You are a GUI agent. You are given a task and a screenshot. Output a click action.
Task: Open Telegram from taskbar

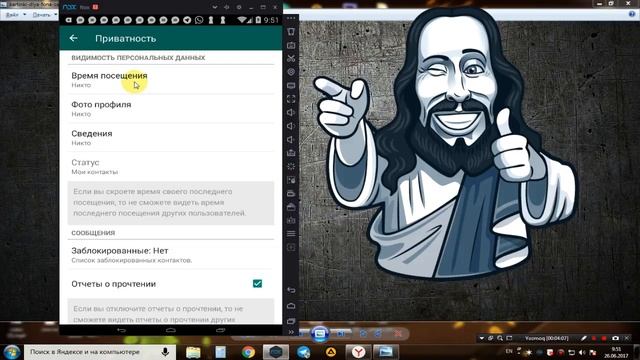coord(303,352)
